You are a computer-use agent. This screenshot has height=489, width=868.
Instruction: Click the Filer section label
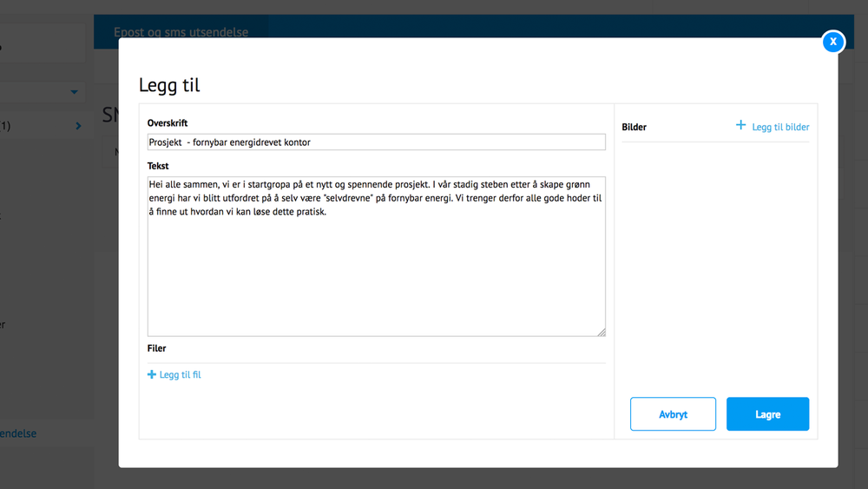(156, 348)
